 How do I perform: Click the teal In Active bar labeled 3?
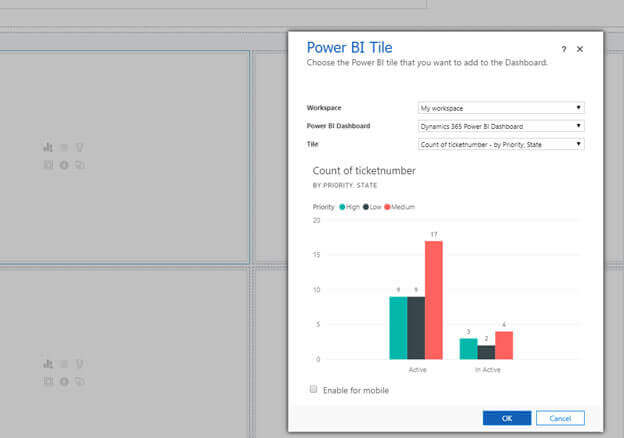[x=469, y=349]
